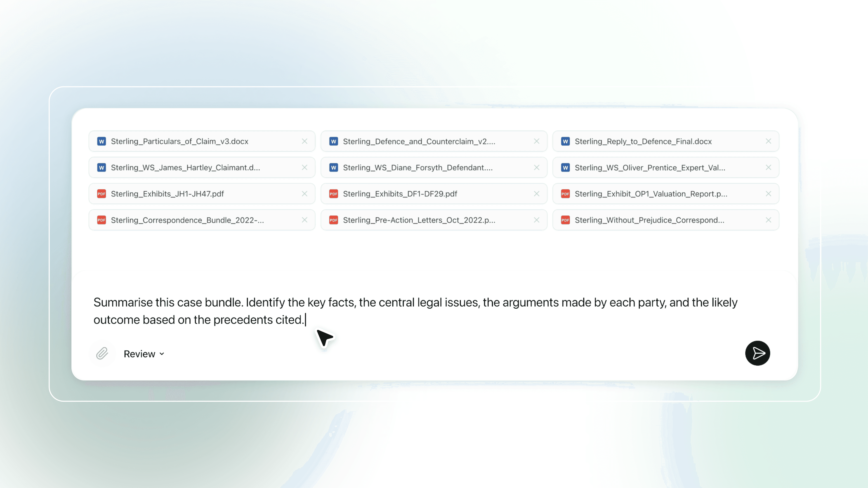
Task: Click Word icon of Reply_to_Defence_Final file
Action: coord(565,141)
